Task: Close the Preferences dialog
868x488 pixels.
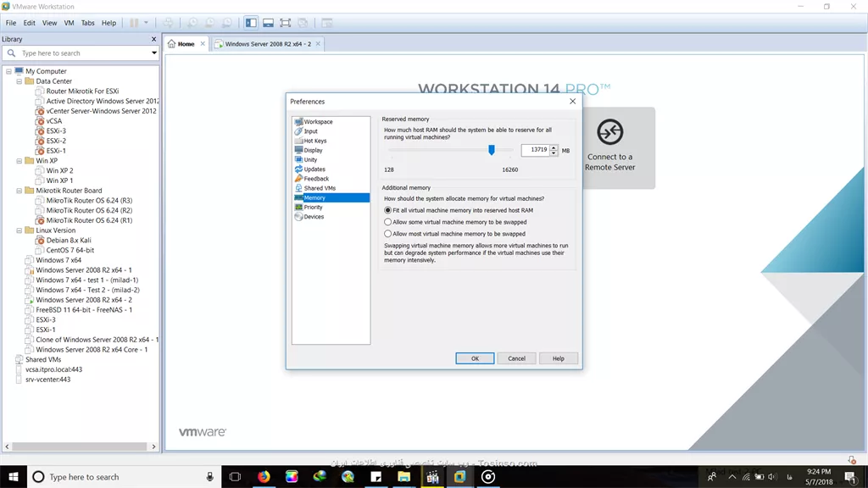Action: pos(572,102)
